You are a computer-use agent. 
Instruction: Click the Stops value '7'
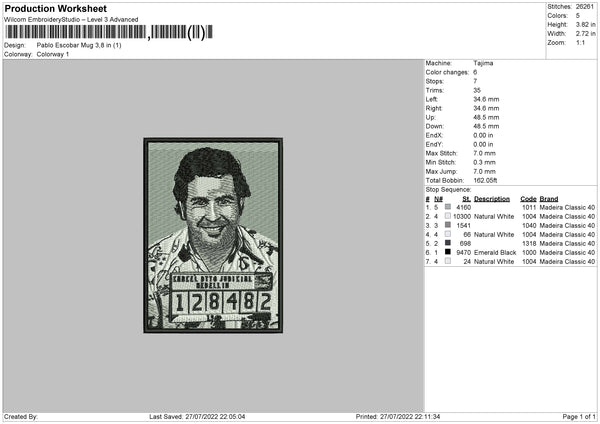click(x=475, y=81)
